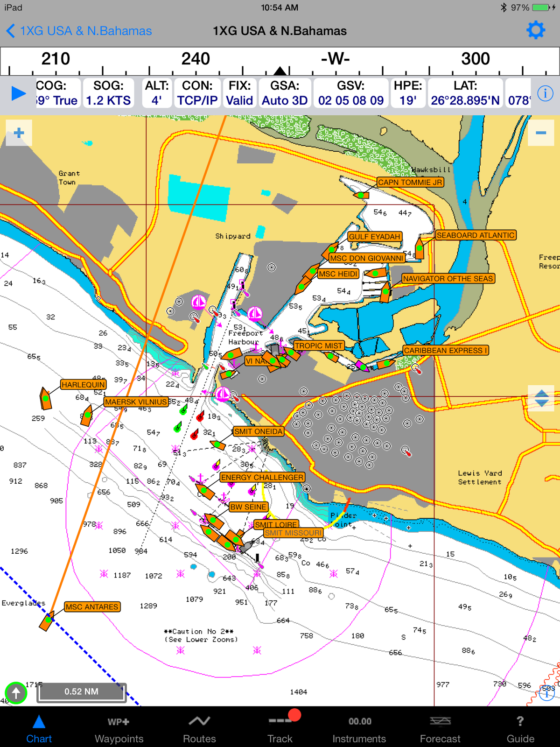Select the ALT 4' field
560x747 pixels.
click(157, 93)
